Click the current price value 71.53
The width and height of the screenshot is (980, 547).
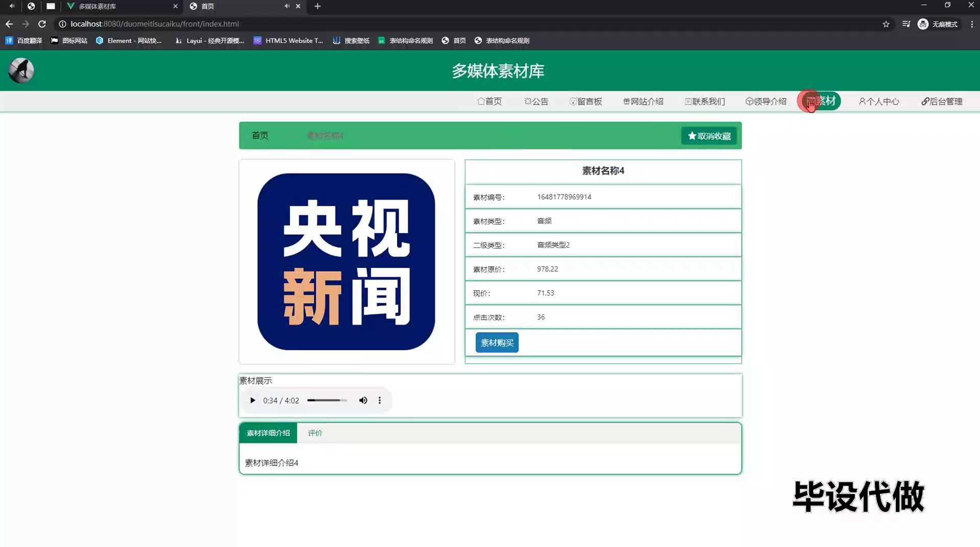pyautogui.click(x=545, y=293)
